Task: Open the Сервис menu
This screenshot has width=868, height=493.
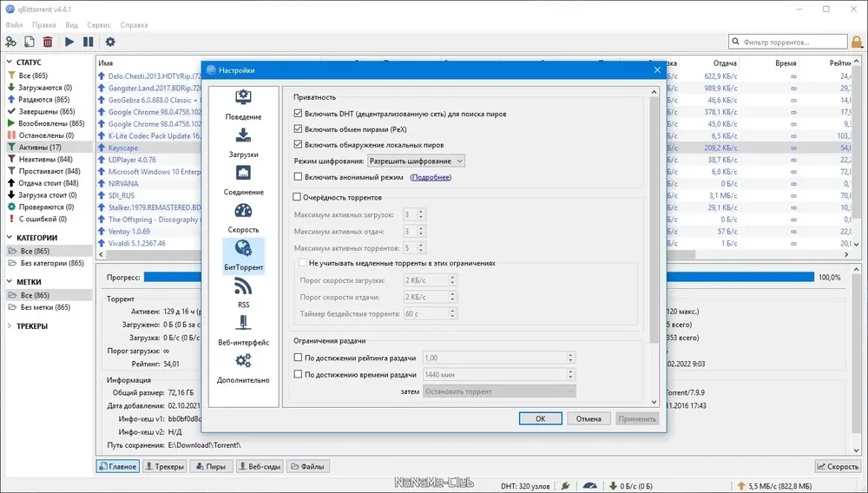Action: [x=99, y=25]
